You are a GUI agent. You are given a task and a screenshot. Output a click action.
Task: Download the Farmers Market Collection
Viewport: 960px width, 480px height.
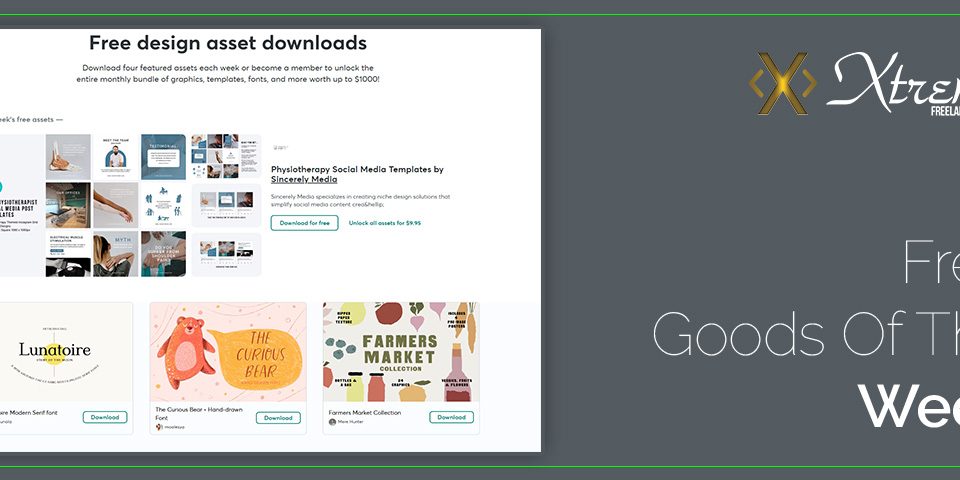[451, 417]
